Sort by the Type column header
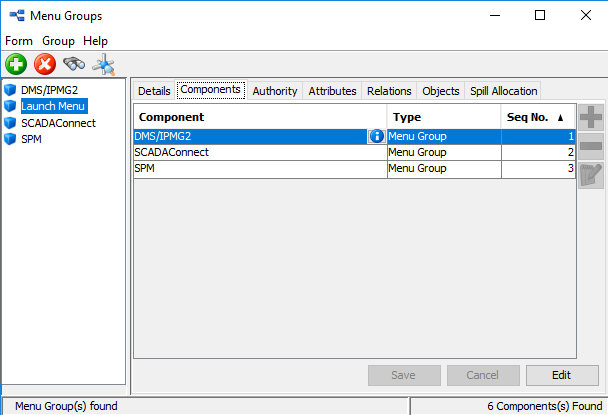The width and height of the screenshot is (608, 415). click(444, 117)
